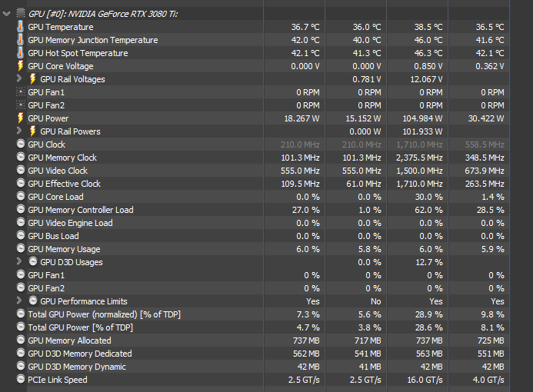The image size is (533, 392).
Task: Select the GPU Video Clock label
Action: 58,171
